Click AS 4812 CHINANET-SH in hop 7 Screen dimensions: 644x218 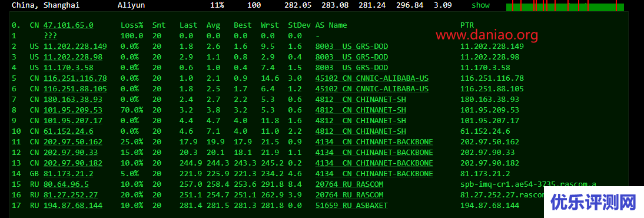point(361,100)
